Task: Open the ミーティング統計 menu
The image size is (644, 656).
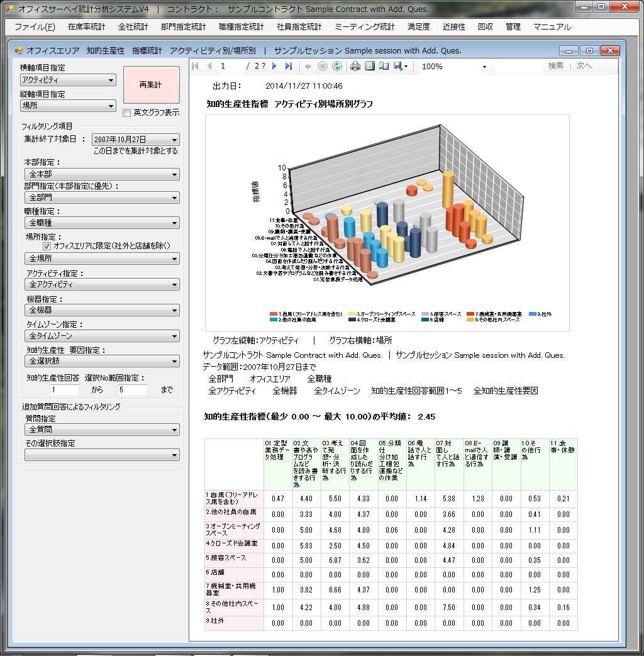Action: [x=365, y=27]
